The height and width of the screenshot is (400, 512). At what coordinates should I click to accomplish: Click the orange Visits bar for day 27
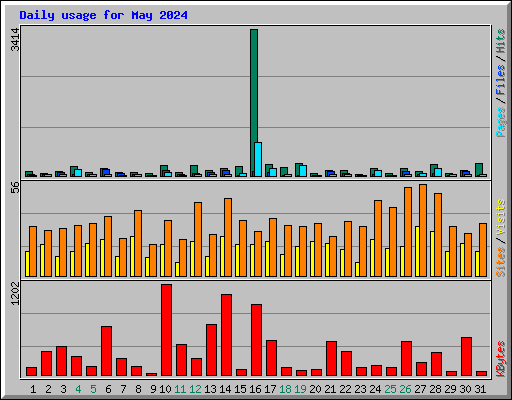[423, 230]
